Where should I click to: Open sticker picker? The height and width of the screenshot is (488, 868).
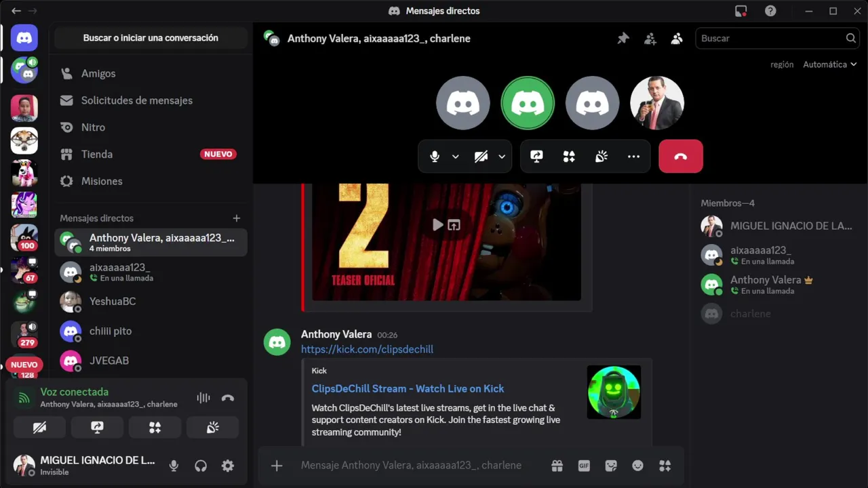tap(611, 466)
